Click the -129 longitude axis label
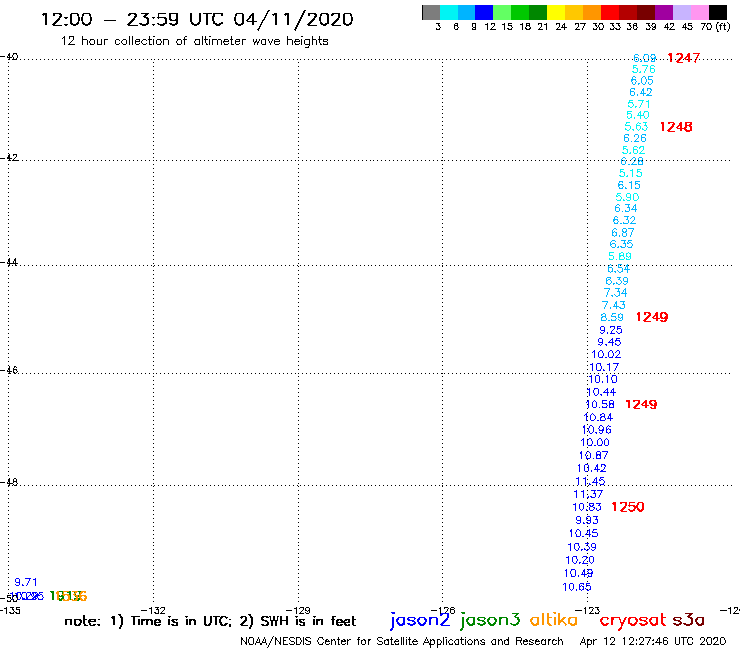740x650 pixels. 298,610
